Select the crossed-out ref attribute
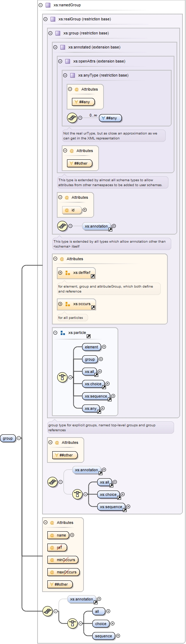The width and height of the screenshot is (186, 644). 57,548
